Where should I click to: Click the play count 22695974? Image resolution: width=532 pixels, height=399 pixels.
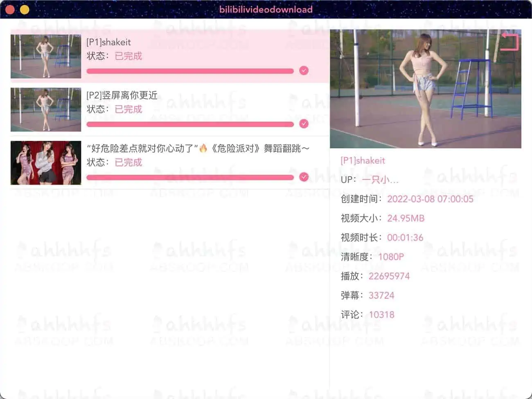tap(389, 276)
